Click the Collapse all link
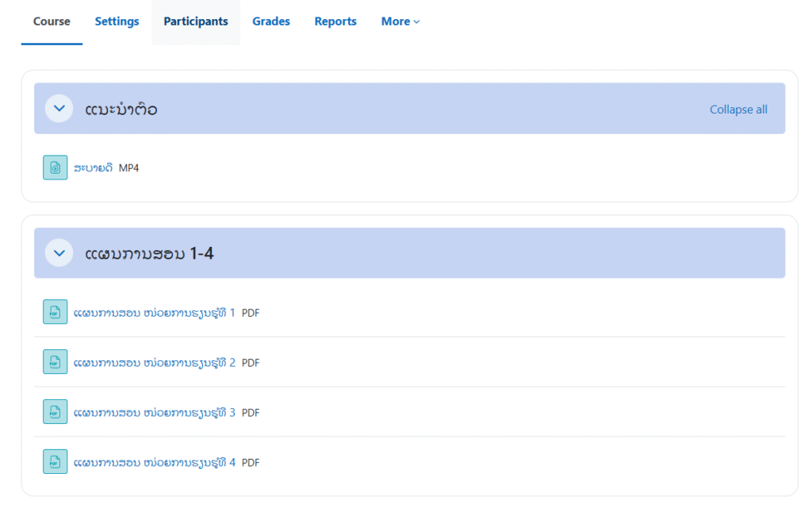Image resolution: width=812 pixels, height=508 pixels. pos(738,110)
